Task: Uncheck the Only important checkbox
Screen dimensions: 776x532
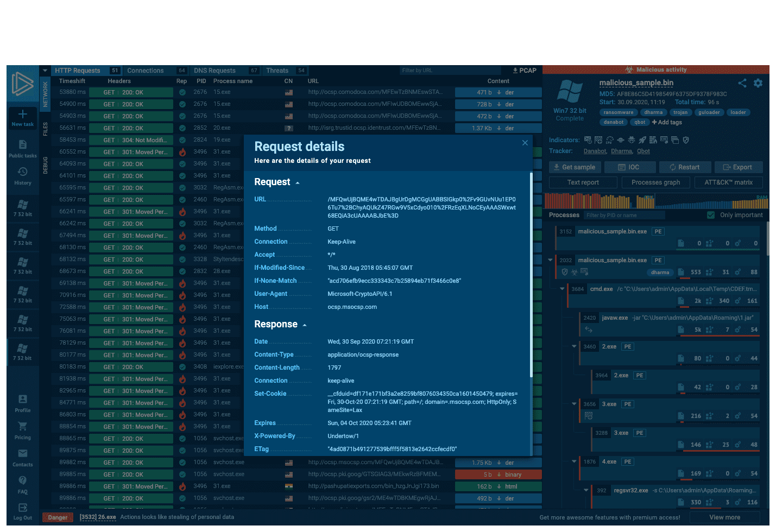Action: (x=711, y=215)
